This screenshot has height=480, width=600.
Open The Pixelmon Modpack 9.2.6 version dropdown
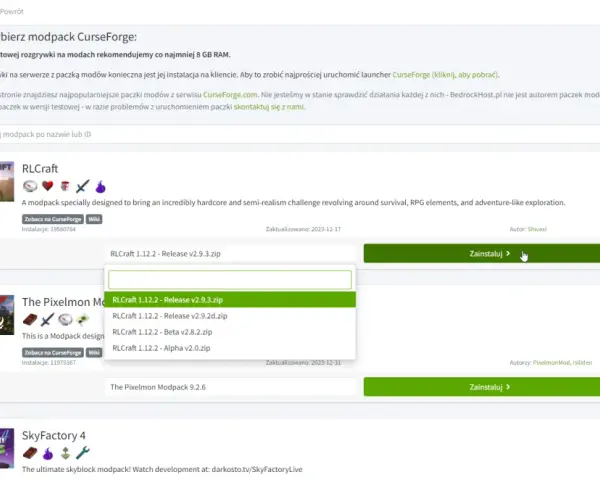(230, 387)
